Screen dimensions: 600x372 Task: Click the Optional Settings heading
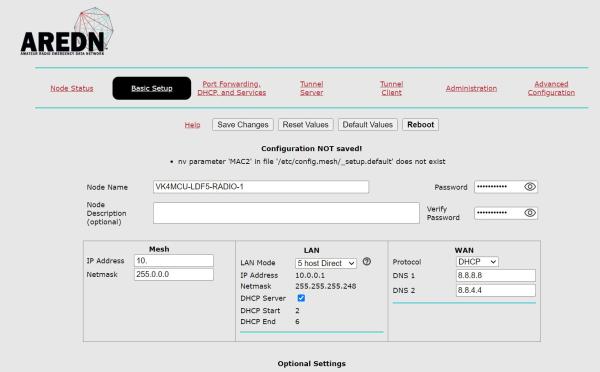[x=311, y=364]
